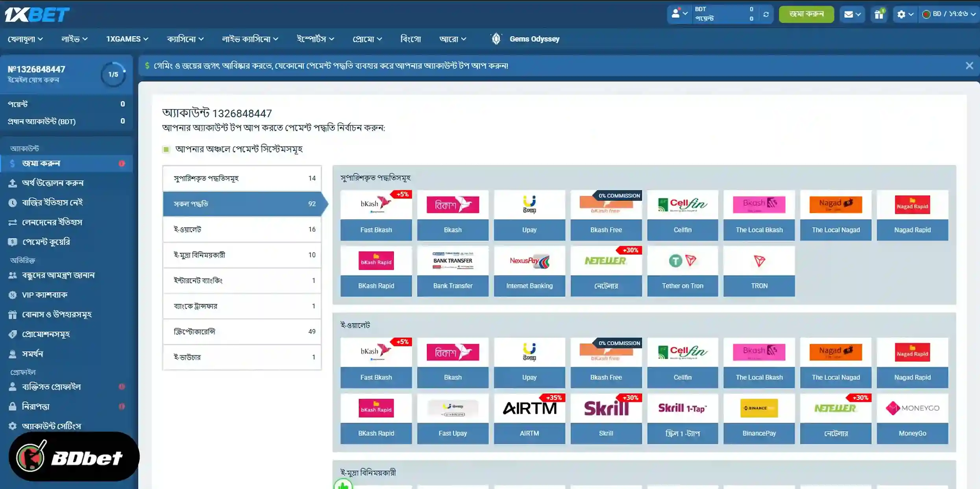Open the user account dropdown in header
Image resolution: width=980 pixels, height=489 pixels.
679,14
